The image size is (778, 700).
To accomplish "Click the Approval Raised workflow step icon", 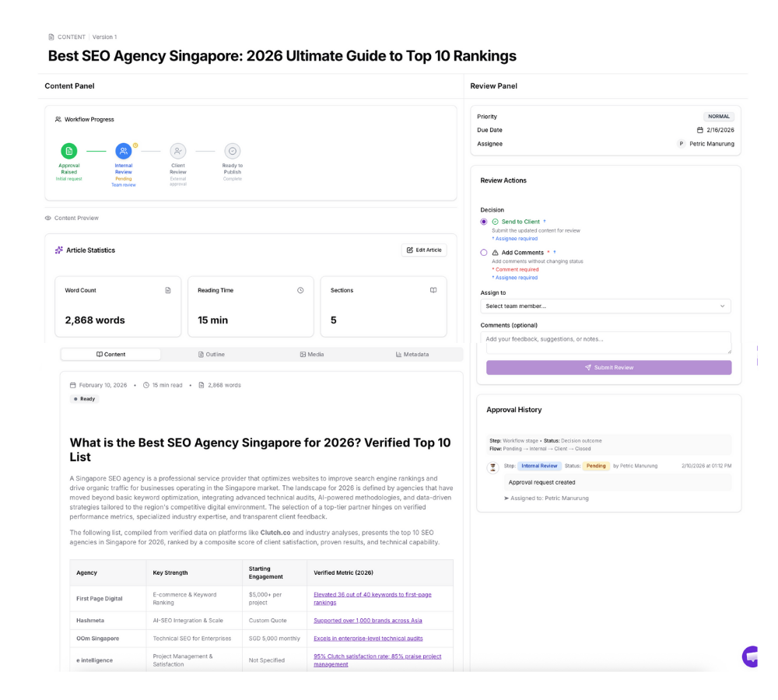I will click(x=69, y=151).
